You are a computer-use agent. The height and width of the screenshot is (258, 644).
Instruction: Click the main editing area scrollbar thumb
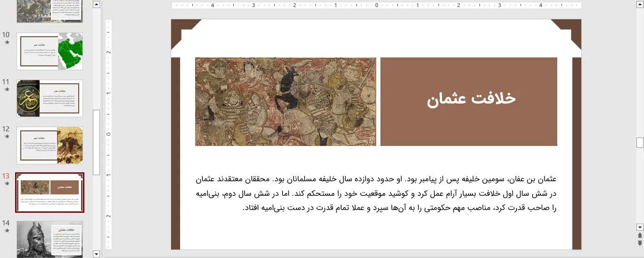coord(640,143)
